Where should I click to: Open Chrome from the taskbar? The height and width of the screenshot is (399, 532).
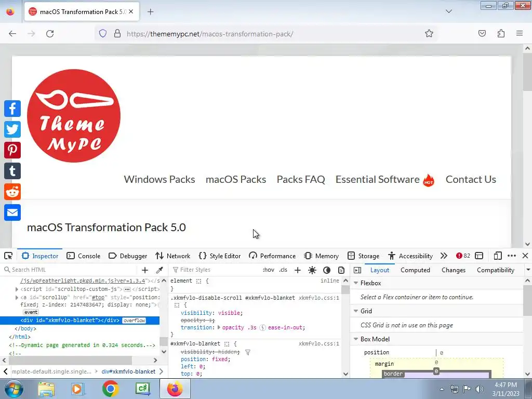click(x=110, y=389)
